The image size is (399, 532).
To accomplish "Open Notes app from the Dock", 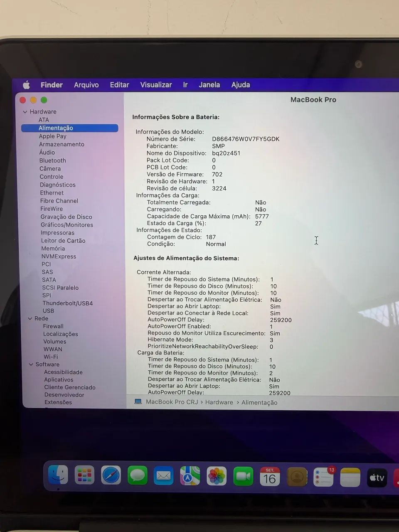I will pyautogui.click(x=350, y=478).
